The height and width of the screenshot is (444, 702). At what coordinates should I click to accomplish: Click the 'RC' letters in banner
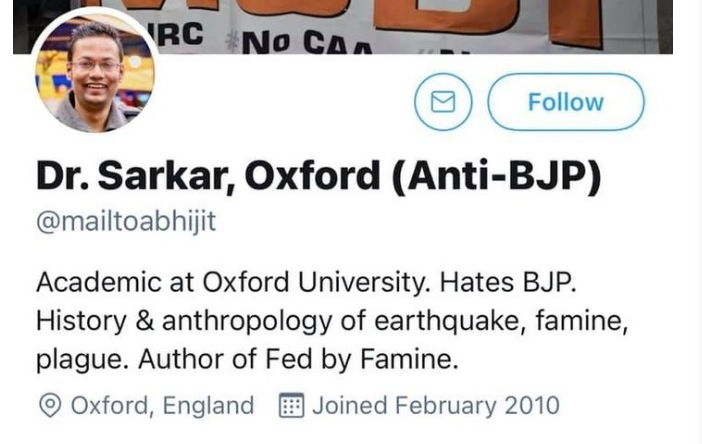pyautogui.click(x=181, y=34)
